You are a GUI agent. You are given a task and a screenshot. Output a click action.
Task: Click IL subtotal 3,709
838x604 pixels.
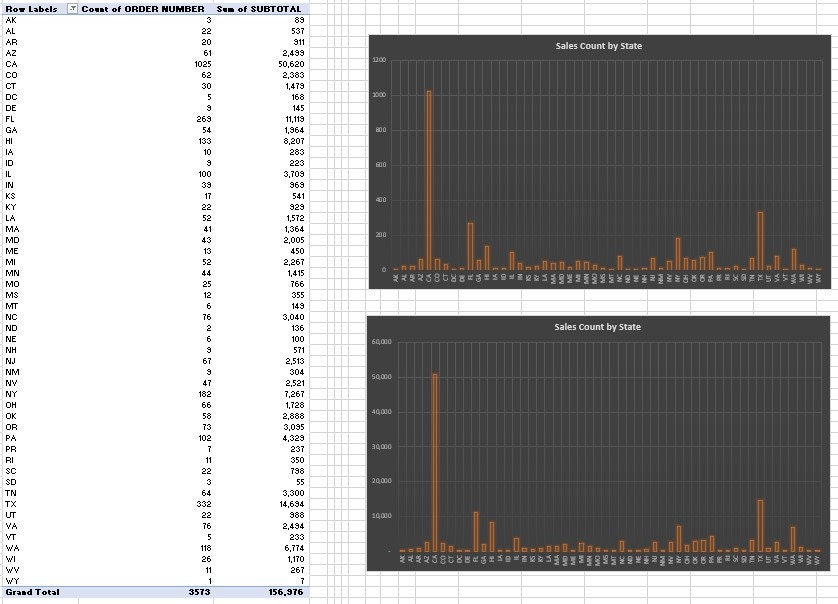click(x=294, y=174)
